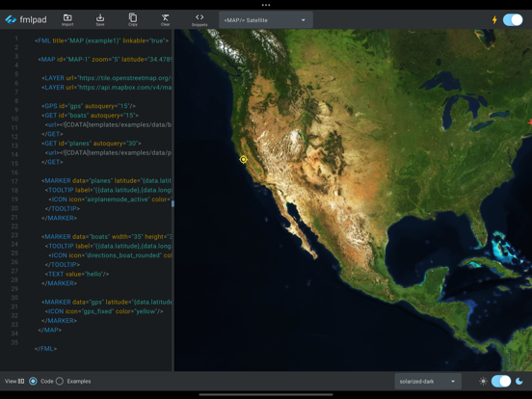This screenshot has width=532, height=399.
Task: Toggle the dark mode switch
Action: (x=501, y=381)
